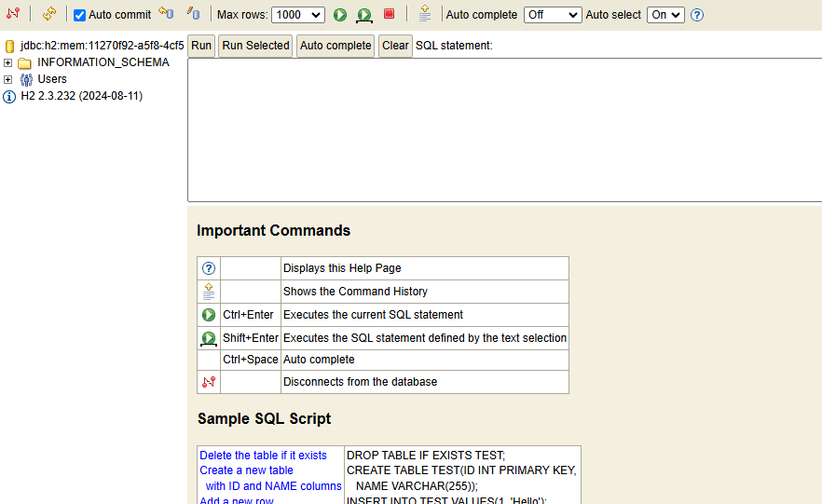Click 'DROP TABLE IF EXISTS TEST;' sample text
The image size is (822, 504).
tap(426, 456)
